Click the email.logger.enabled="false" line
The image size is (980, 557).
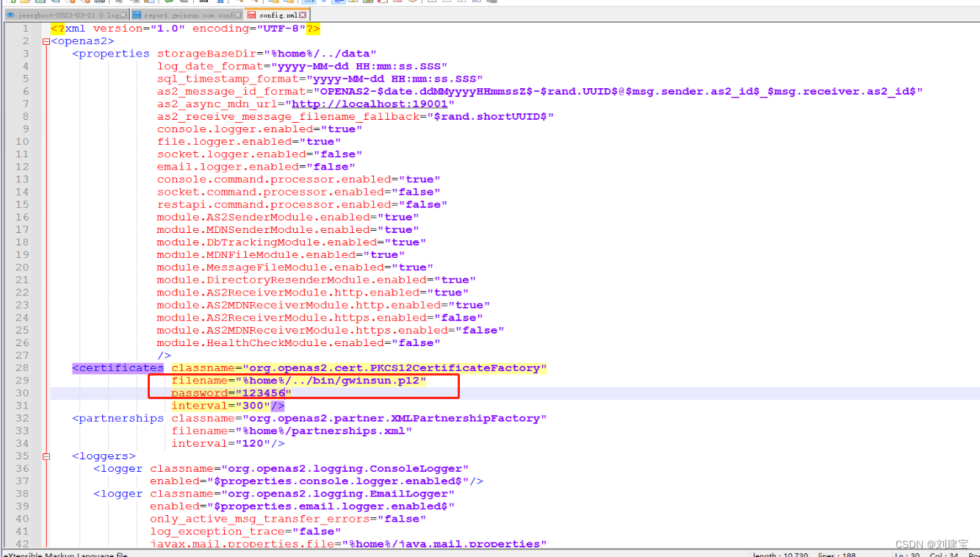[256, 167]
